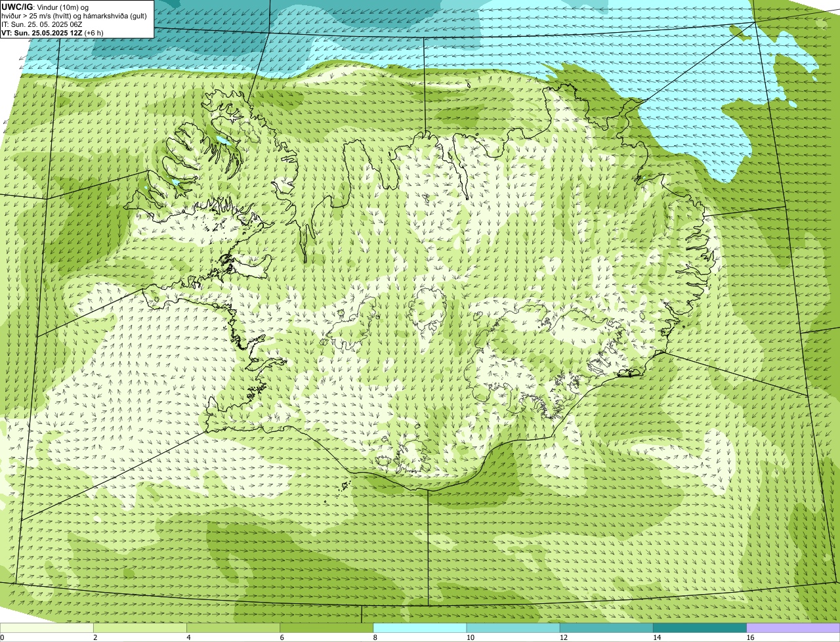Viewport: 840px width, 642px height.
Task: Click the 2–4 m/s legend color swatch
Action: coord(140,628)
